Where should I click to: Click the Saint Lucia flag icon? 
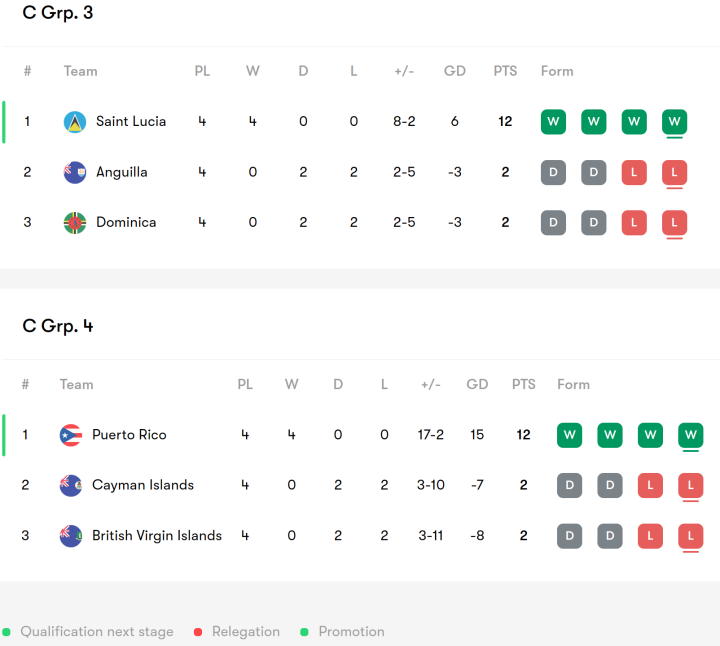75,122
